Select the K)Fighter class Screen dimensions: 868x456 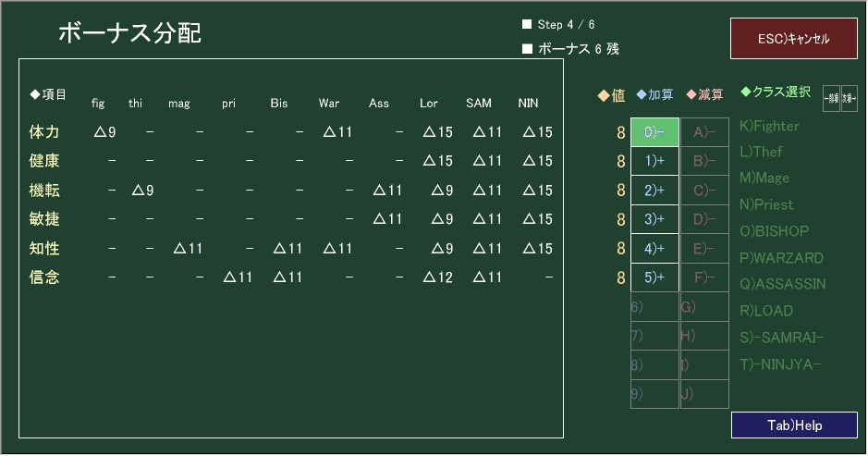(769, 126)
